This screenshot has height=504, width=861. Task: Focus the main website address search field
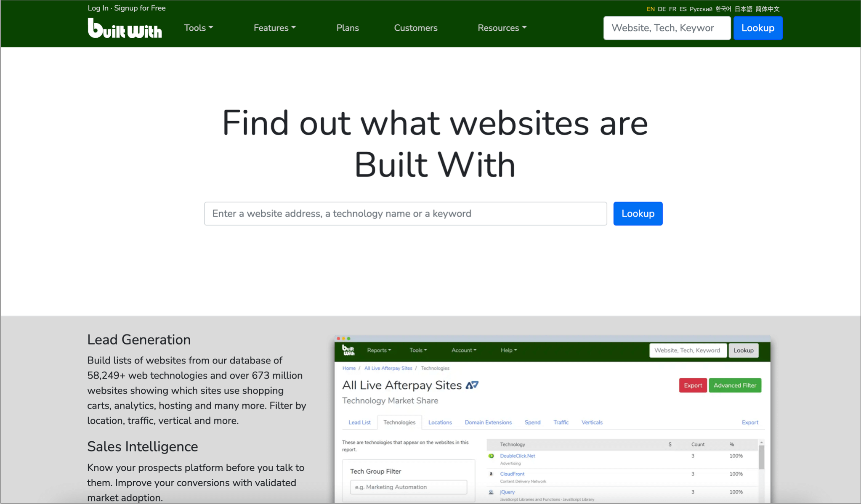coord(405,214)
